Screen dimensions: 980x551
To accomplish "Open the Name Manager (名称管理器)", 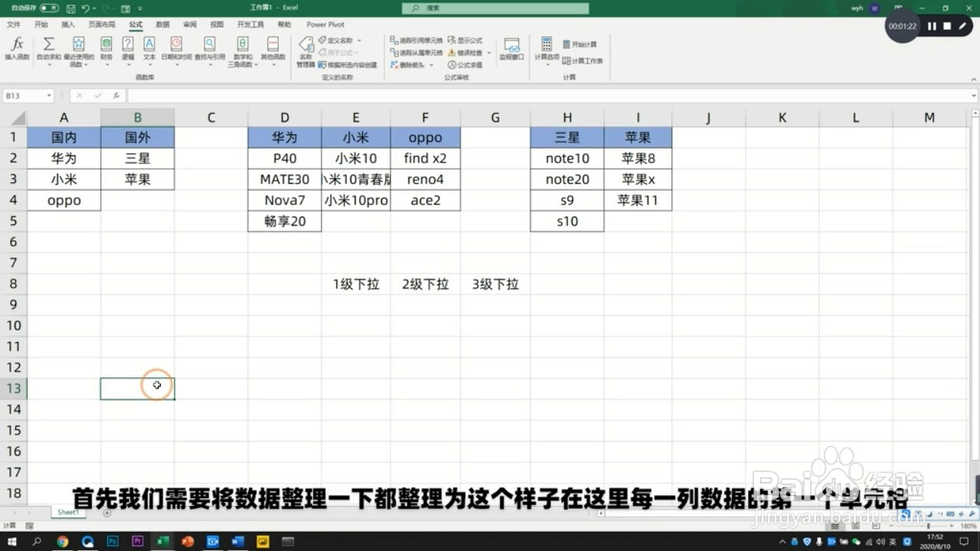I will (x=305, y=51).
